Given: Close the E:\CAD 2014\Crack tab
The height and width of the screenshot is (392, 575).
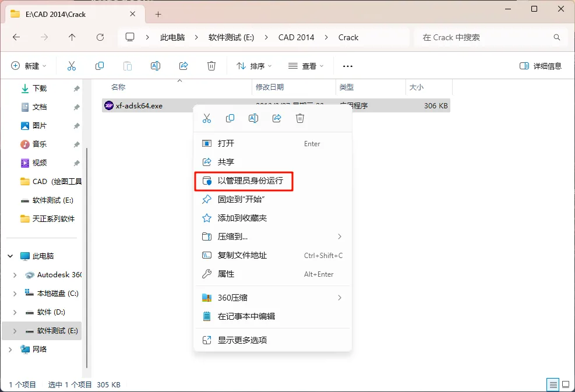Looking at the screenshot, I should point(133,14).
